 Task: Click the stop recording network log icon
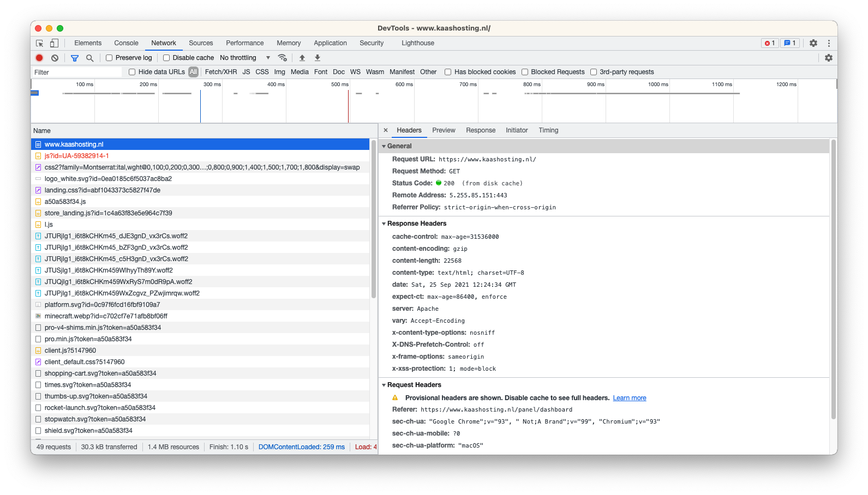(x=39, y=58)
